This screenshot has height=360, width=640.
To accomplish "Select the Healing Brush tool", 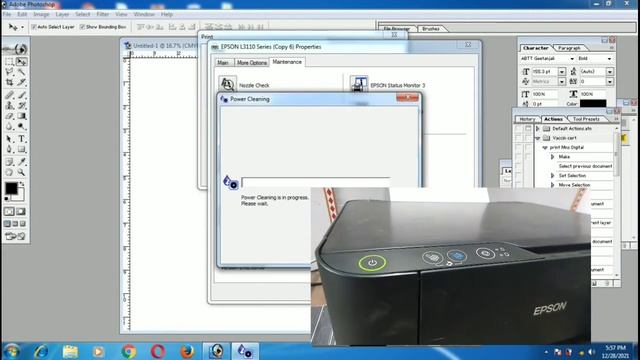I will 9,95.
